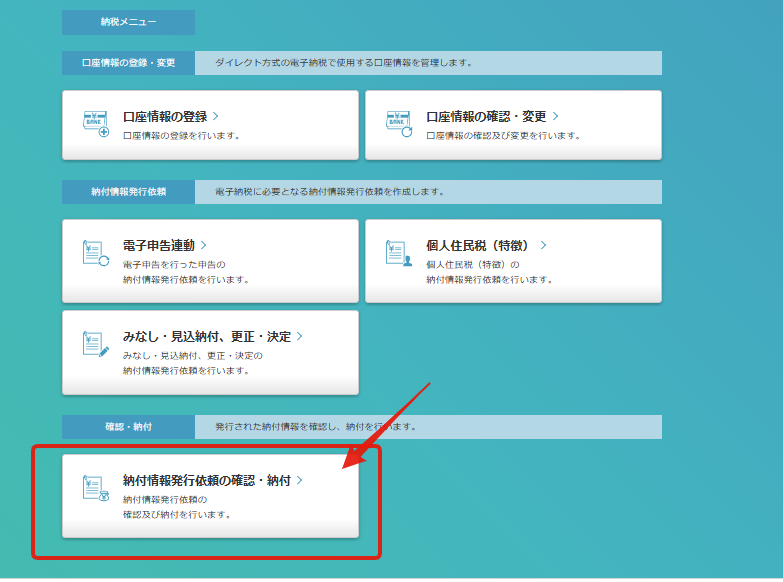Click the description 電子申告を行った申告の
Image resolution: width=783 pixels, height=582 pixels.
coord(174,265)
